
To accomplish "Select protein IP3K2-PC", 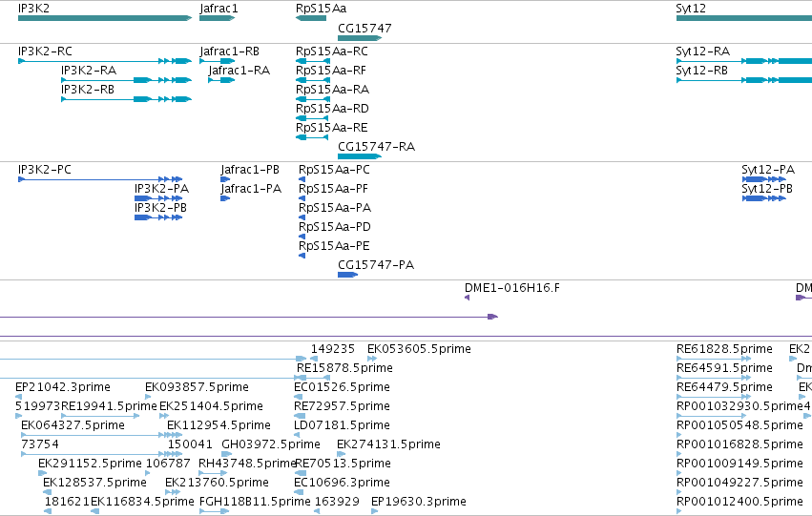I will (x=100, y=179).
